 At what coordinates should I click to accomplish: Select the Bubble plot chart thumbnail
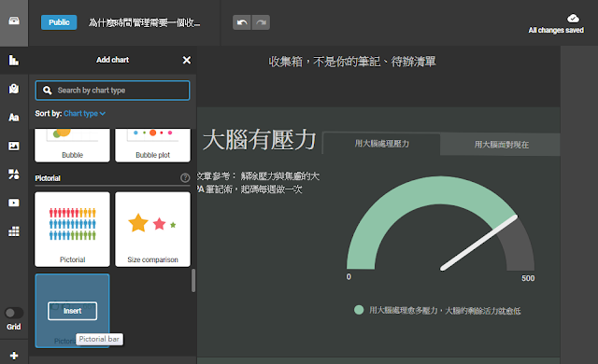pyautogui.click(x=152, y=145)
